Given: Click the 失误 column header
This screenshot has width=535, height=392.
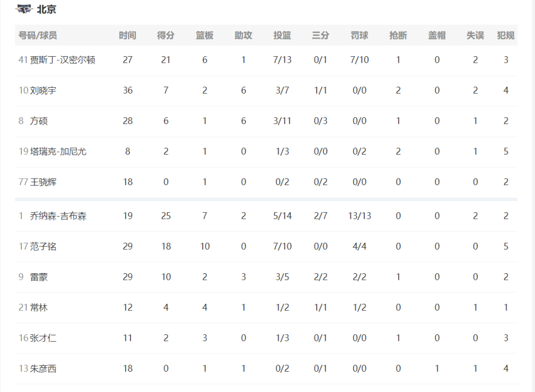Looking at the screenshot, I should pos(475,35).
